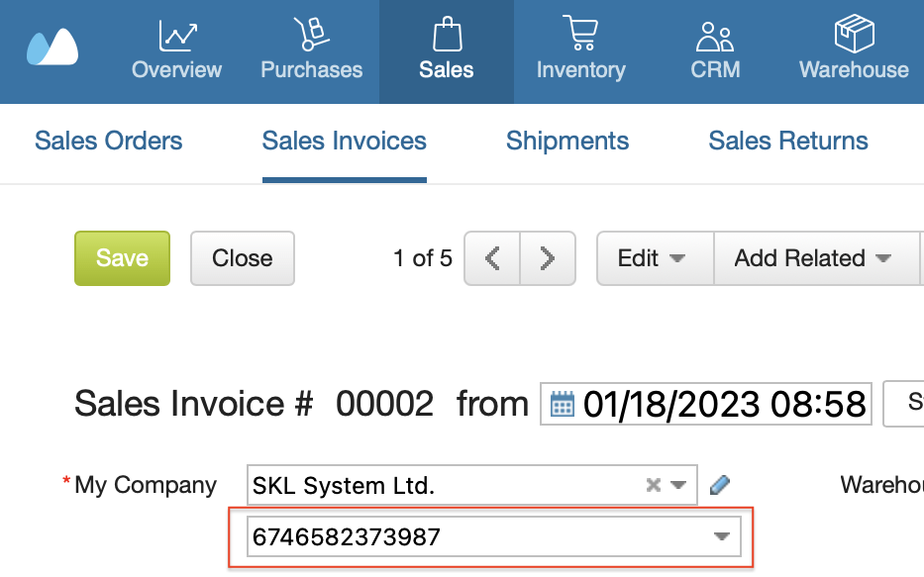Open Inventory shopping cart icon
This screenshot has width=924, height=577.
point(581,33)
